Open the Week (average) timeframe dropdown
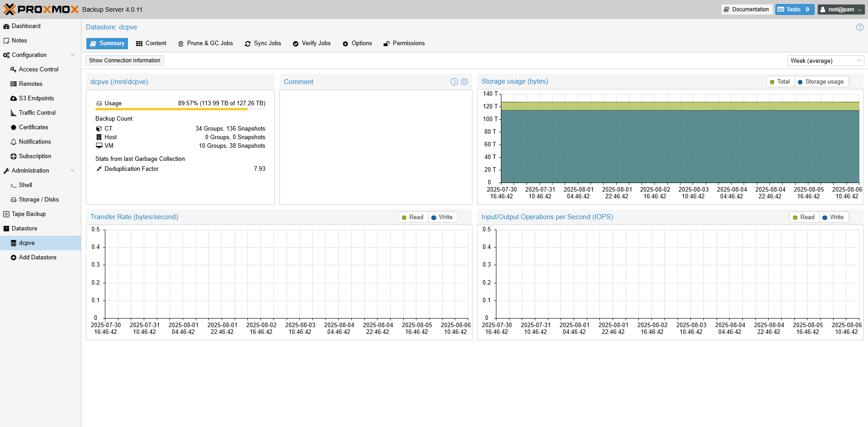 pos(825,61)
